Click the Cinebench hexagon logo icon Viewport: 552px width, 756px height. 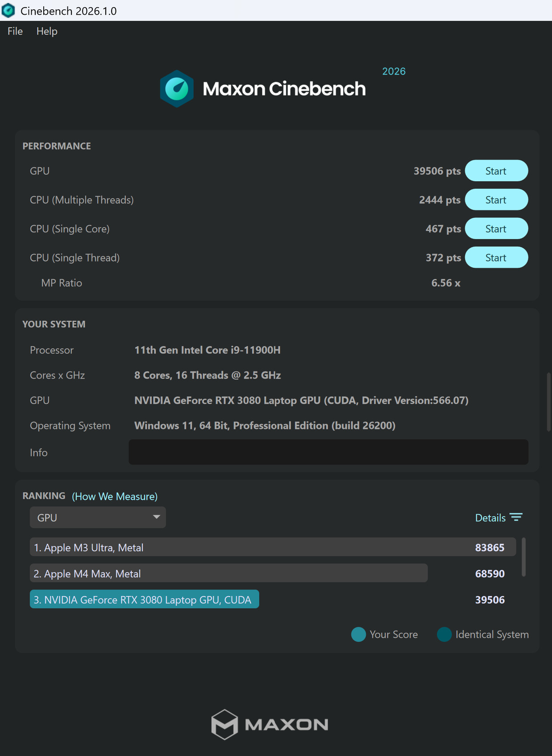pyautogui.click(x=177, y=88)
